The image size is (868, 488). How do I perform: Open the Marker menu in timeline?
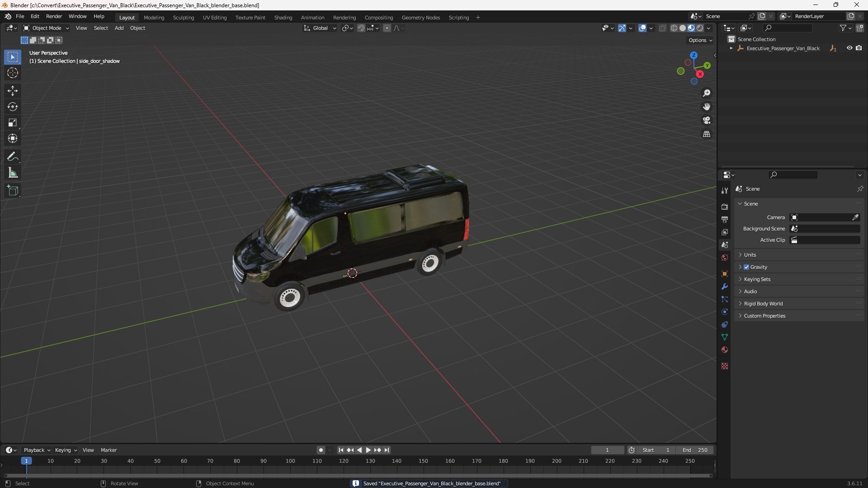click(x=108, y=450)
